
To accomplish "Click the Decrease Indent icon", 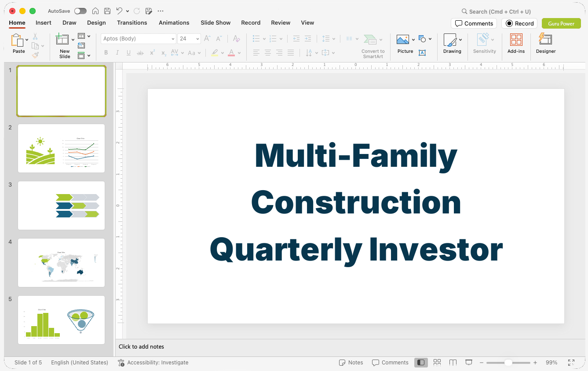I will click(296, 39).
